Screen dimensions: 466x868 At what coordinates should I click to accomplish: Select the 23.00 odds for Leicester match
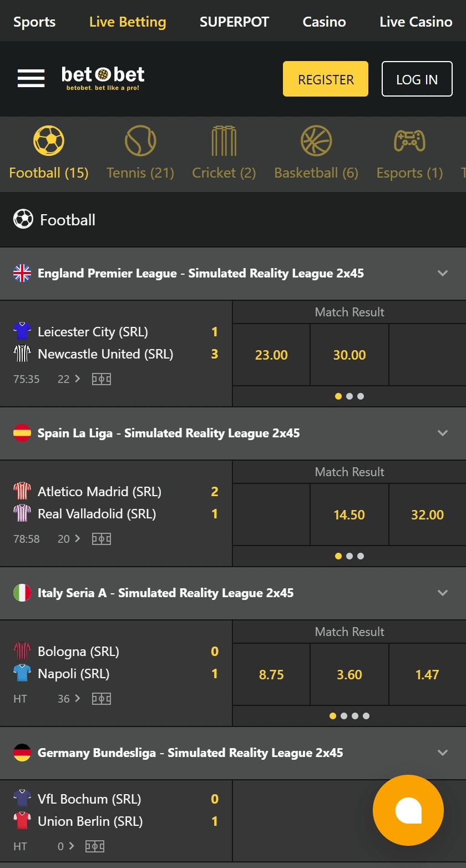pyautogui.click(x=271, y=355)
